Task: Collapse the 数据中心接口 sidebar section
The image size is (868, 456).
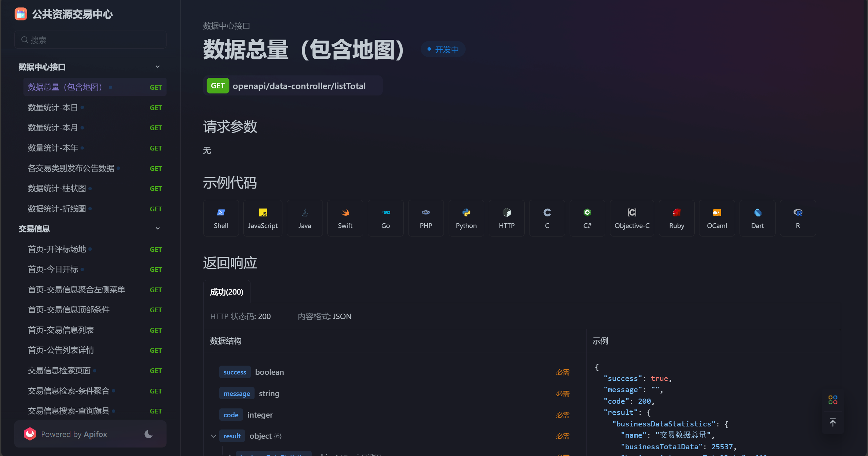Action: tap(158, 67)
